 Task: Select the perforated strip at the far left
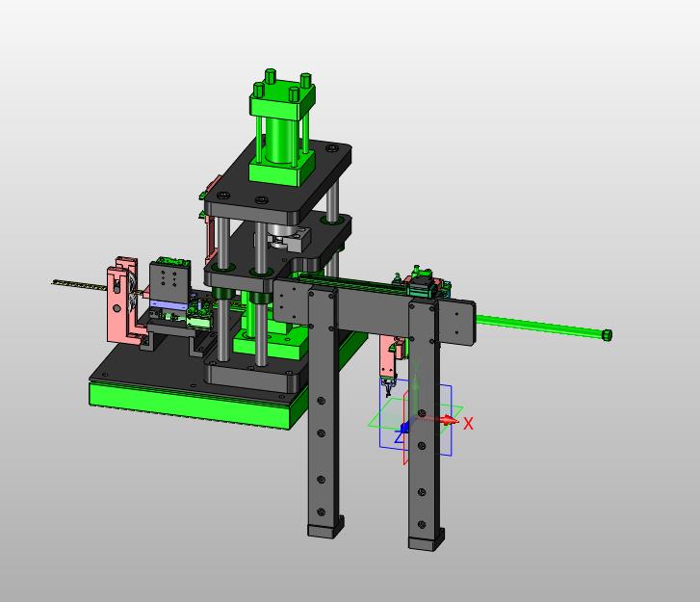click(80, 285)
